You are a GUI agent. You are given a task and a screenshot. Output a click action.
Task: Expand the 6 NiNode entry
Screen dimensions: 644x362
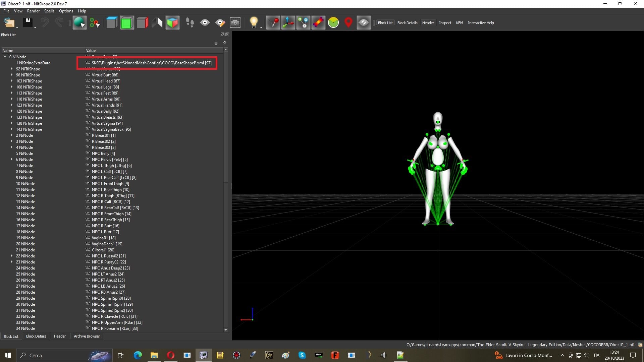click(x=11, y=160)
